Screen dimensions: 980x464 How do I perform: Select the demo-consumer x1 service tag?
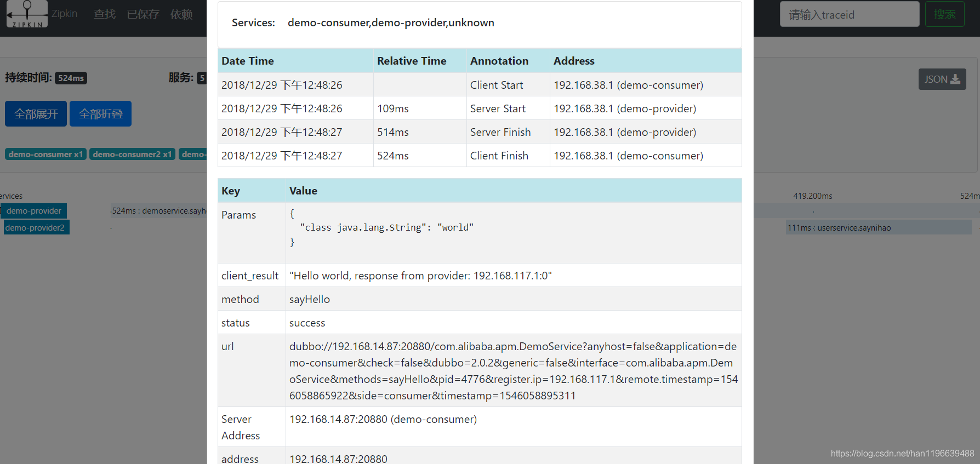(45, 154)
